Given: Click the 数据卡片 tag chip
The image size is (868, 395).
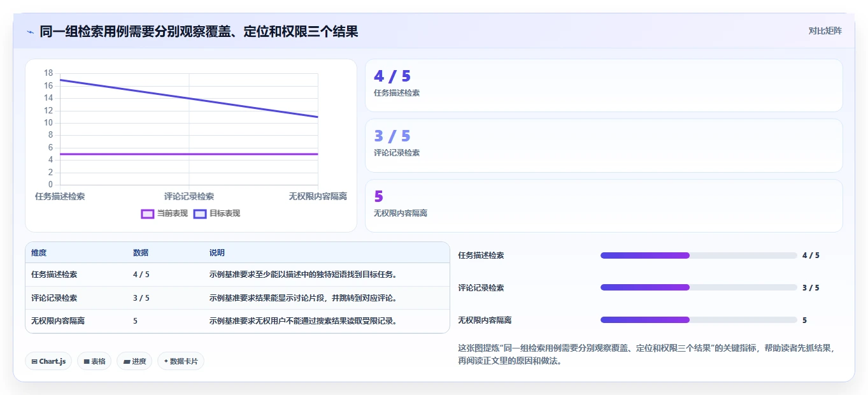Looking at the screenshot, I should click(x=181, y=361).
